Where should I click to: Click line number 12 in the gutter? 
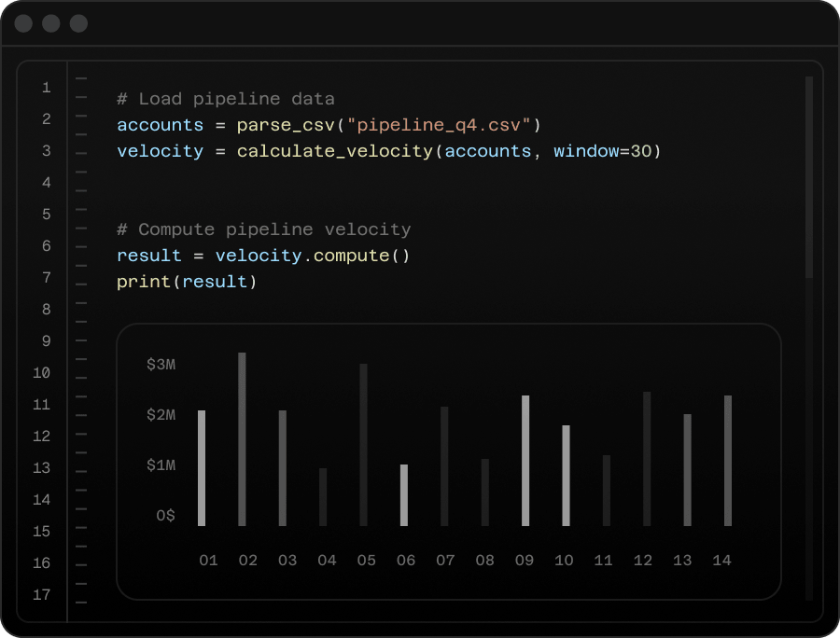[42, 437]
